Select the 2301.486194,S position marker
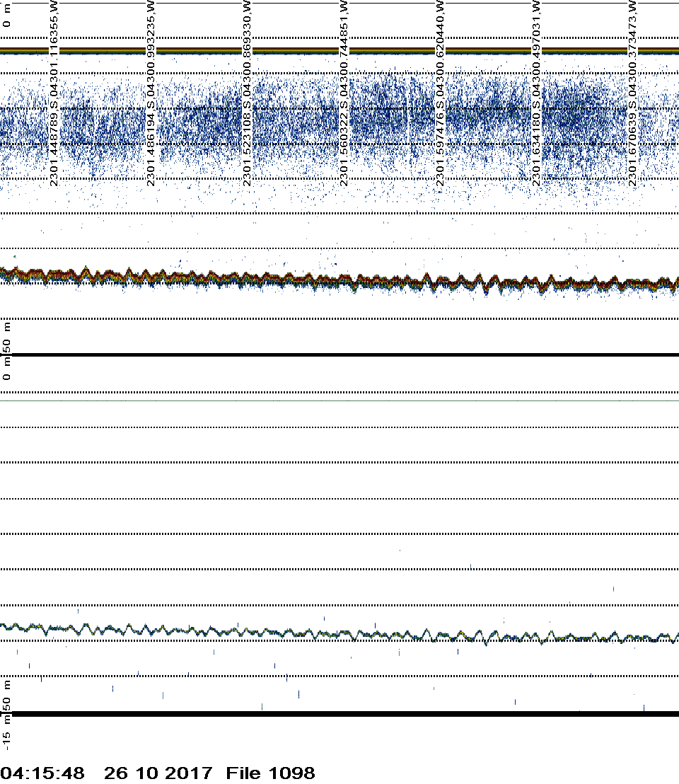The height and width of the screenshot is (784, 679). [x=151, y=93]
